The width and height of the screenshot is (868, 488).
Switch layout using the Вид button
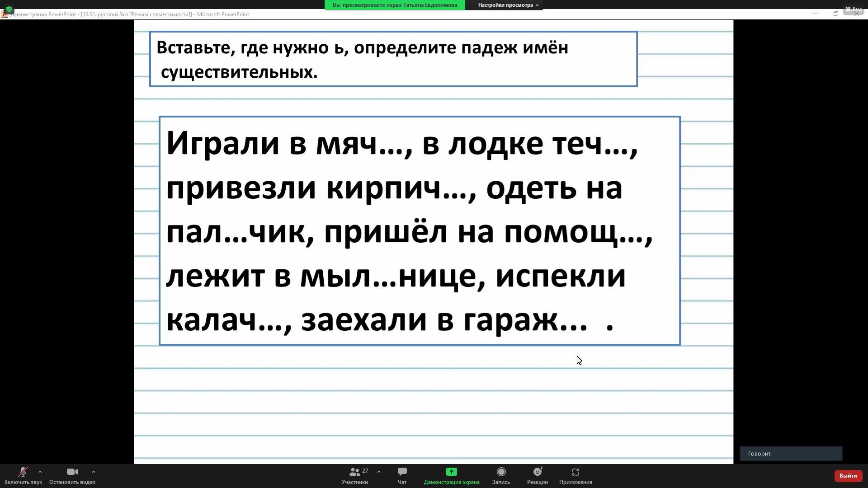coord(854,9)
